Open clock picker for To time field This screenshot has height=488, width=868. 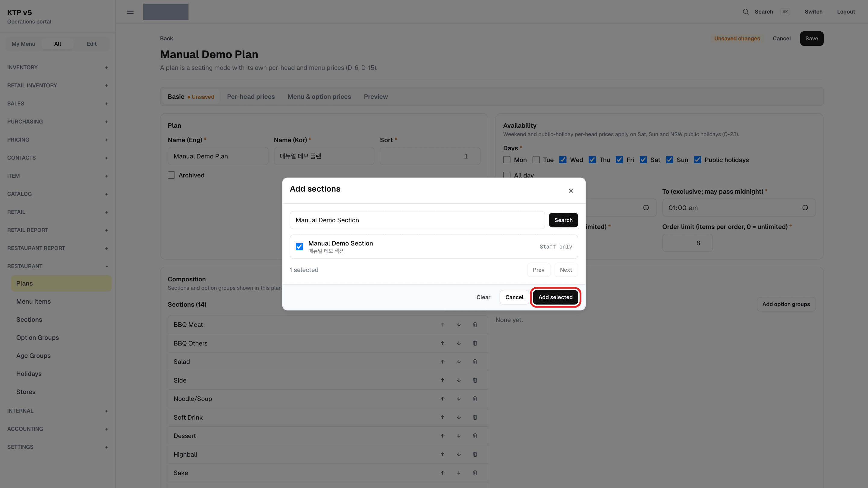805,208
